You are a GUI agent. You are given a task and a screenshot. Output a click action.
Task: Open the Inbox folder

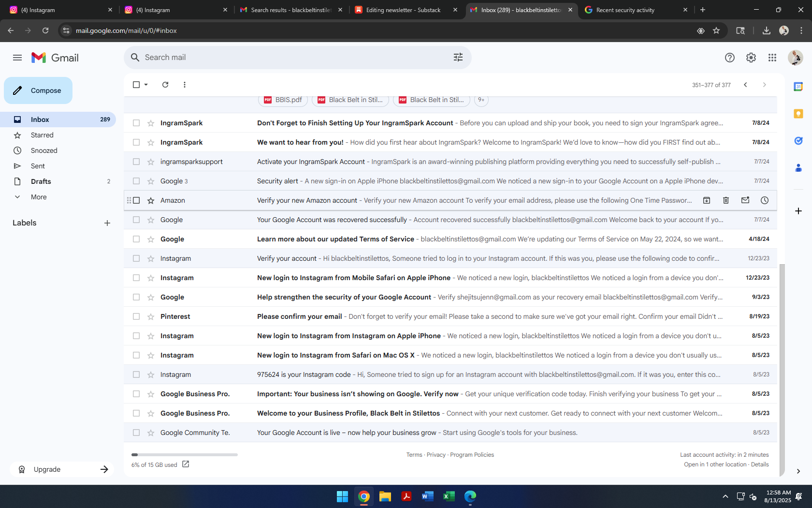(58, 120)
